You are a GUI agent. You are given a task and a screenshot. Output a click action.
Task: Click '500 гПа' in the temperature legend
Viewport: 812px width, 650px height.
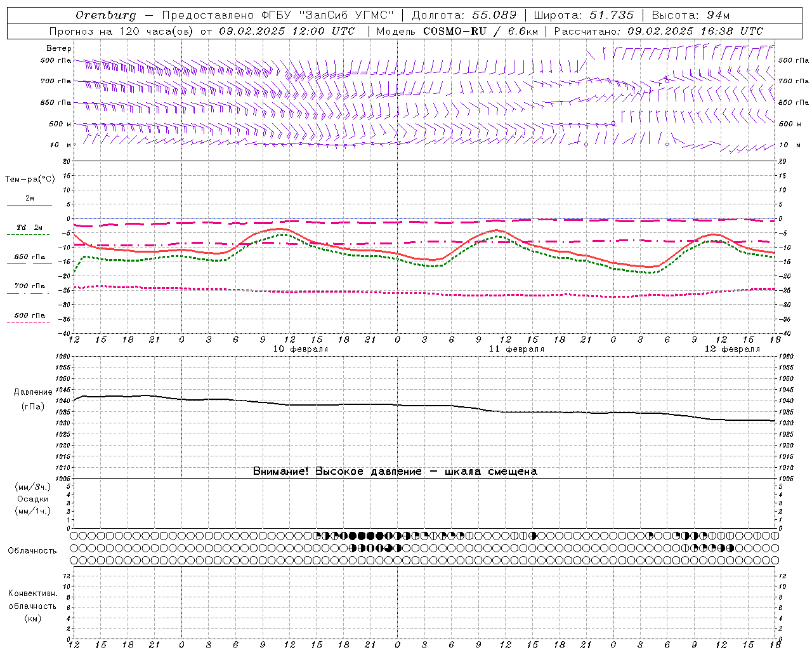[30, 315]
